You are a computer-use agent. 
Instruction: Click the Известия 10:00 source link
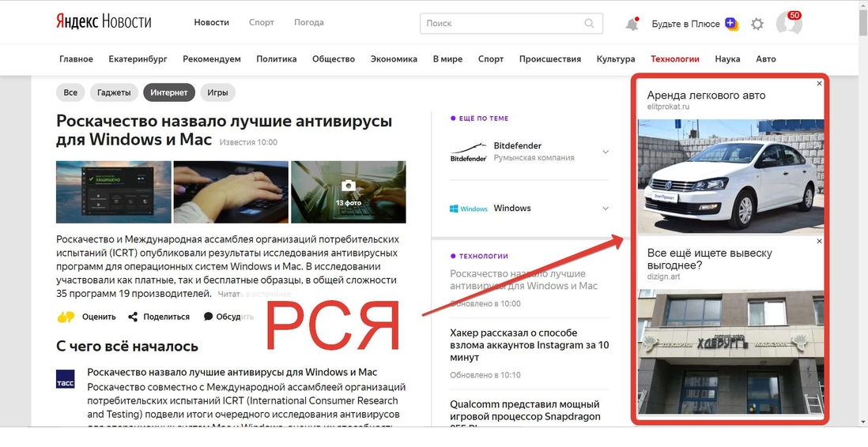(x=248, y=142)
